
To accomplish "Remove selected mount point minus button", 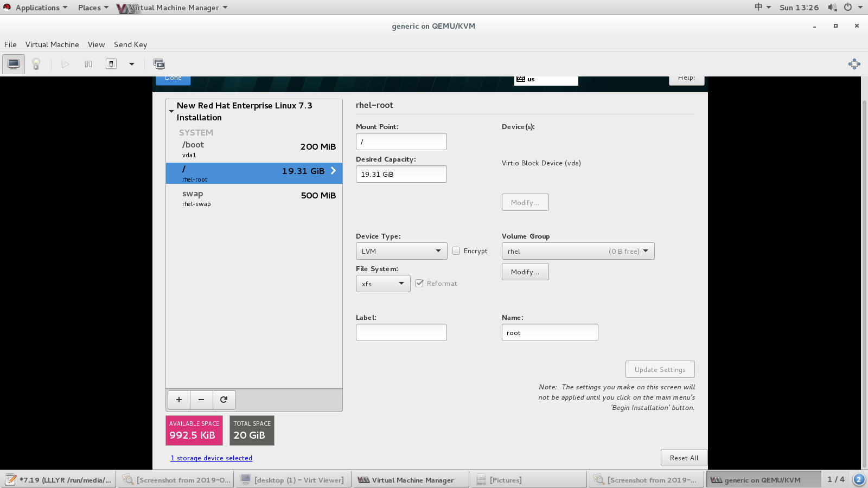I will click(x=201, y=400).
